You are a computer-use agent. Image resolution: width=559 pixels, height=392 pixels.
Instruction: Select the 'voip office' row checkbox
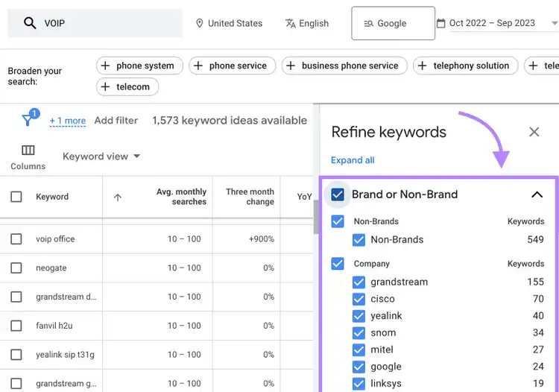[x=16, y=238]
